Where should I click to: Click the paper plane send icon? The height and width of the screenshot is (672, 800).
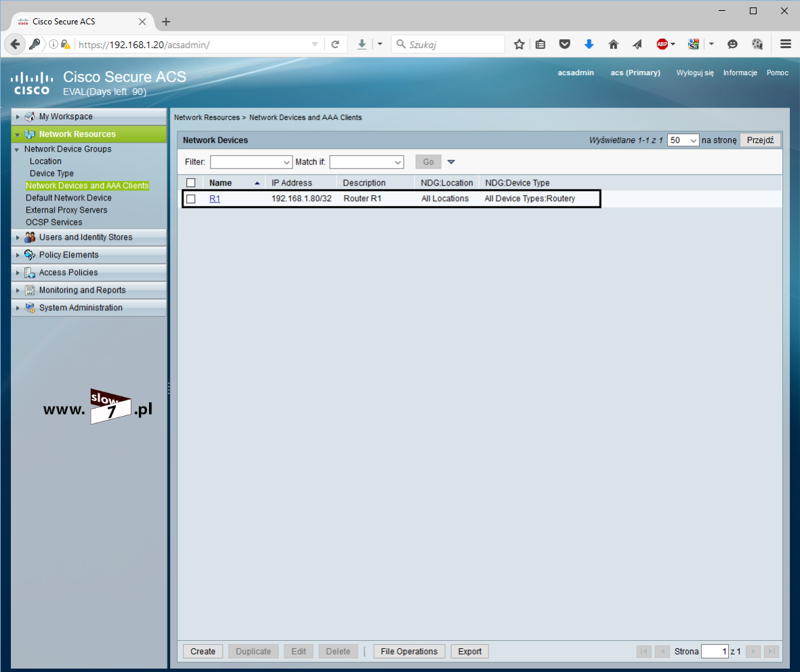(x=637, y=45)
